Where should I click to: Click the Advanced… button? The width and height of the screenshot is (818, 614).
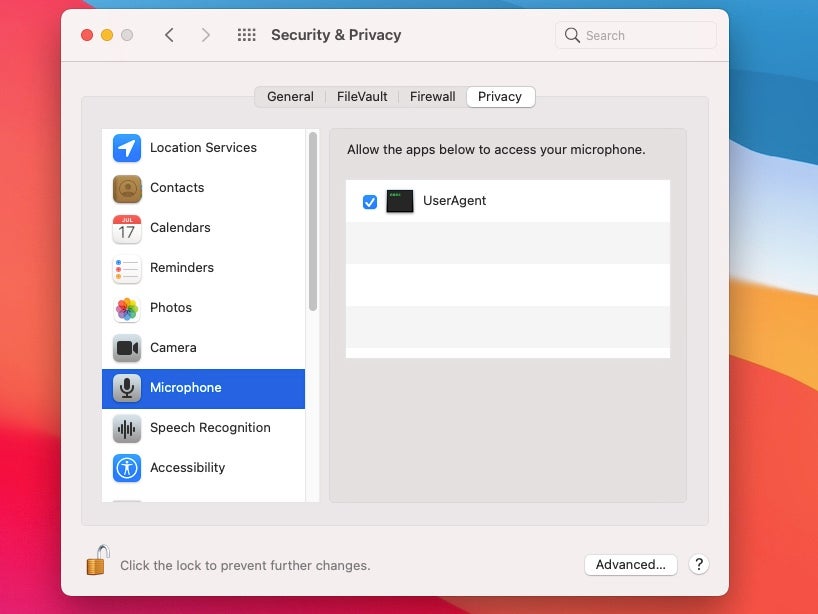click(x=630, y=565)
